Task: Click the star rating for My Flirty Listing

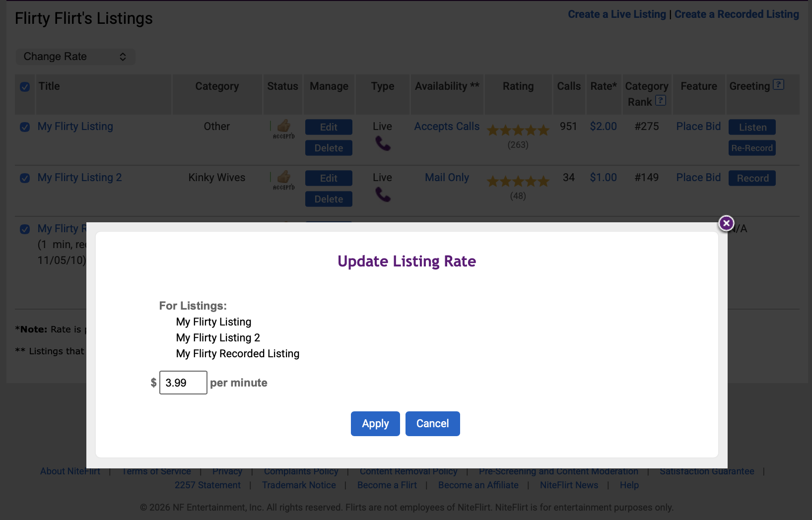Action: [518, 130]
